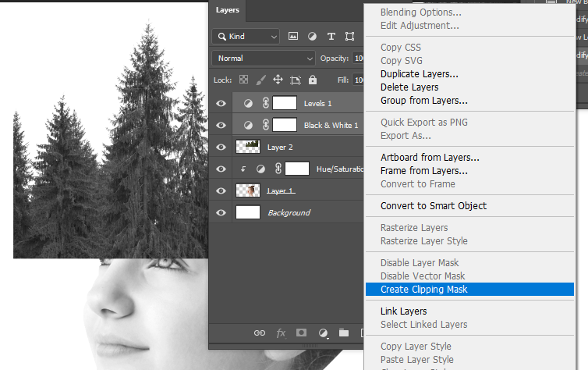Click the Opacity value field
Viewport: 588px width, 370px height.
[x=359, y=59]
